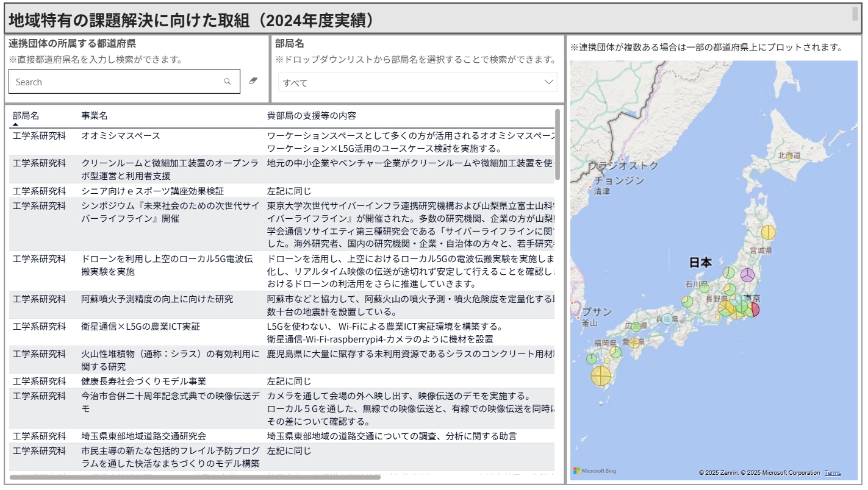Image resolution: width=868 pixels, height=490 pixels.
Task: Clear the prefecture search with the eraser icon
Action: click(x=254, y=81)
